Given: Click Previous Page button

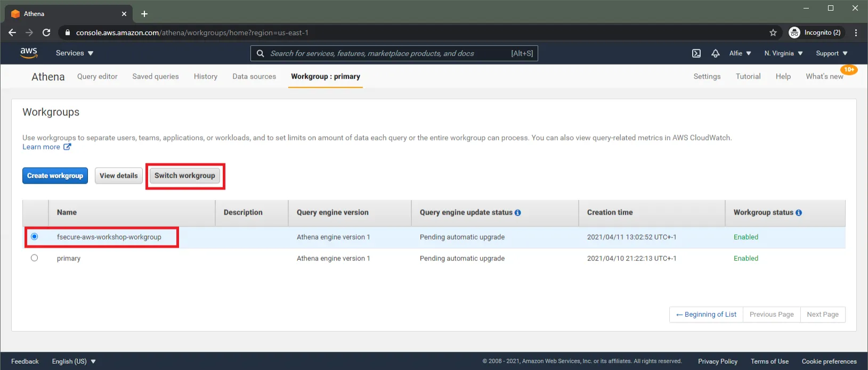Looking at the screenshot, I should pos(772,314).
